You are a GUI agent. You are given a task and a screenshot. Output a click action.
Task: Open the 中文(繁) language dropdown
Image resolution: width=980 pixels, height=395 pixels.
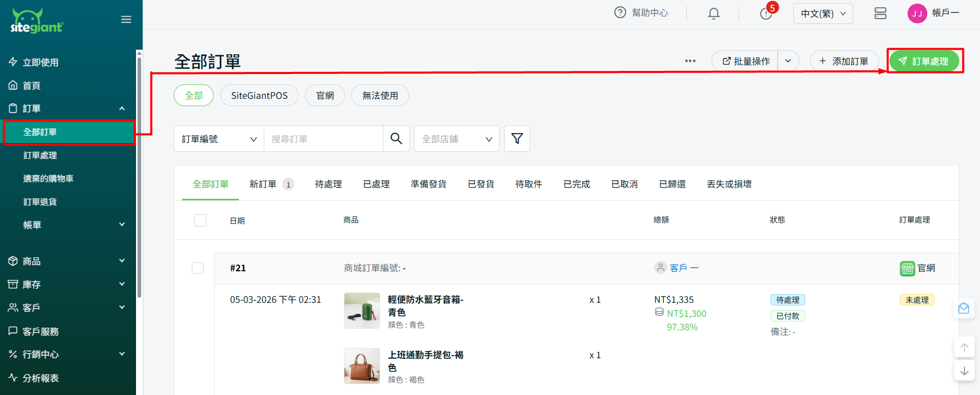823,13
